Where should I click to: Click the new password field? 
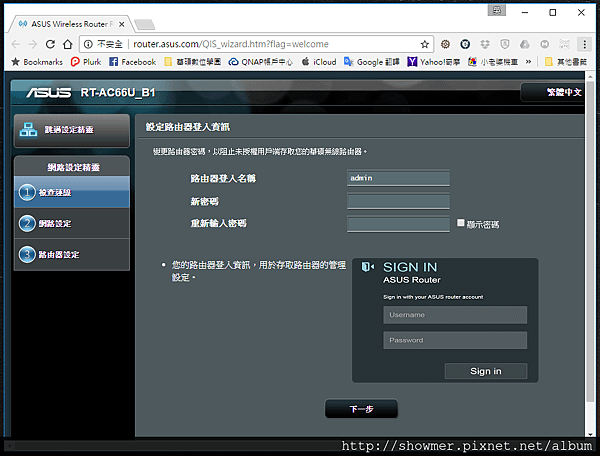(398, 201)
